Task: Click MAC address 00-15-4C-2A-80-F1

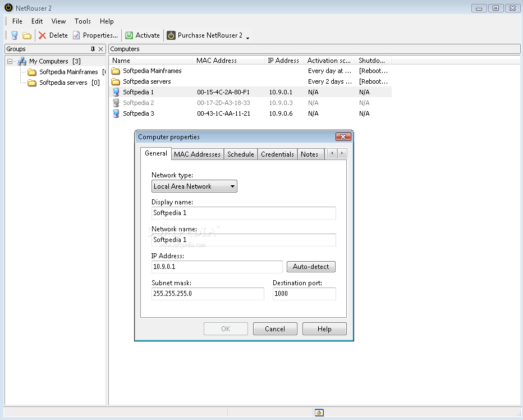Action: click(x=223, y=92)
